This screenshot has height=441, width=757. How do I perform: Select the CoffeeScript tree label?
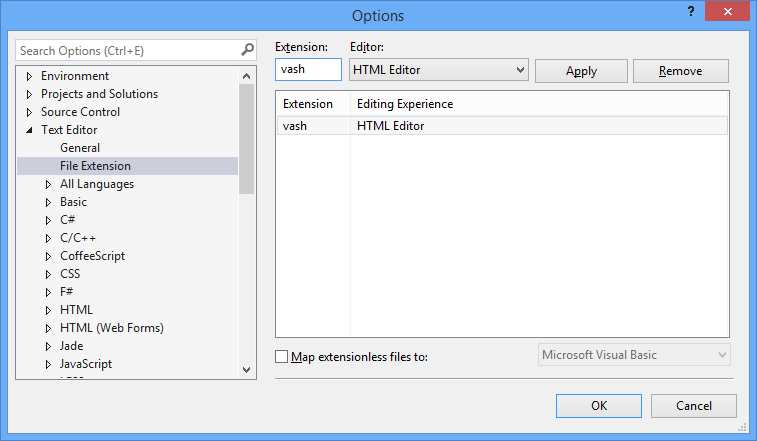(92, 256)
